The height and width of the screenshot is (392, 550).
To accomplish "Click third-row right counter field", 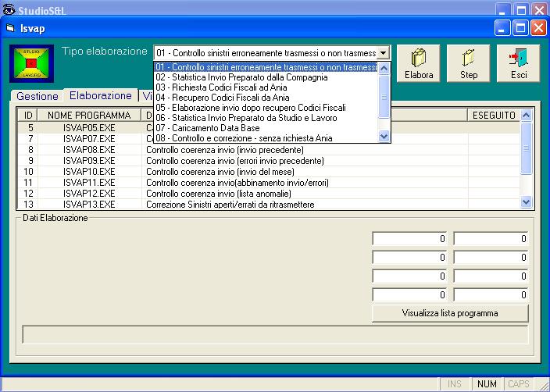I will pyautogui.click(x=491, y=276).
